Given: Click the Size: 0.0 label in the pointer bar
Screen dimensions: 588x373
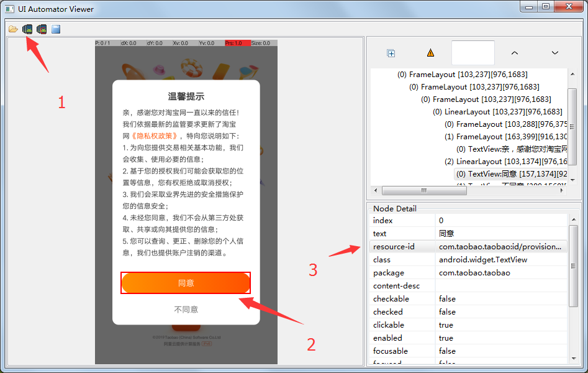Looking at the screenshot, I should coord(261,43).
